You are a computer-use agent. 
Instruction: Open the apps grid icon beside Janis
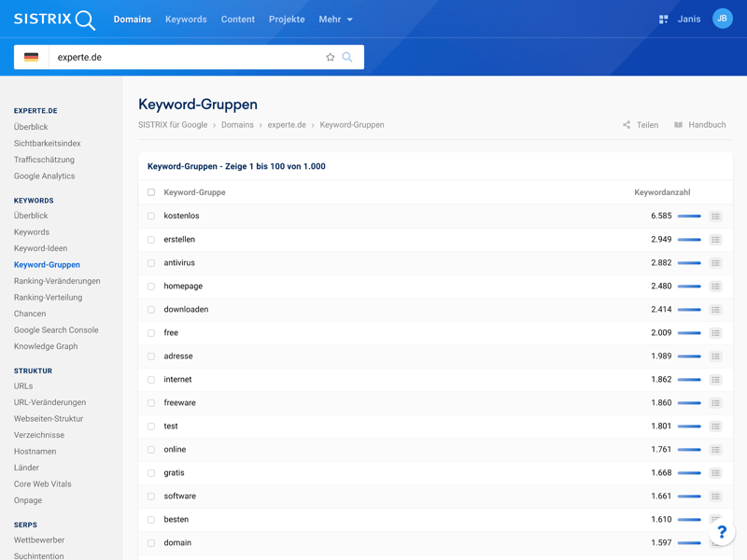[x=663, y=19]
